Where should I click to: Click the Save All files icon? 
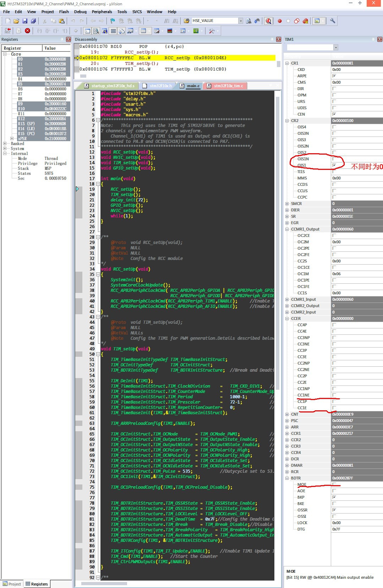33,21
